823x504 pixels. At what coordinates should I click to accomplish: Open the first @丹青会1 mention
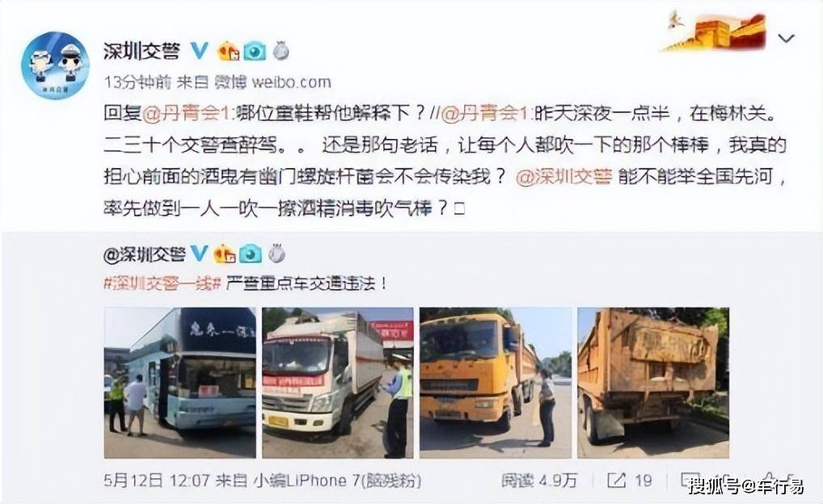(186, 113)
